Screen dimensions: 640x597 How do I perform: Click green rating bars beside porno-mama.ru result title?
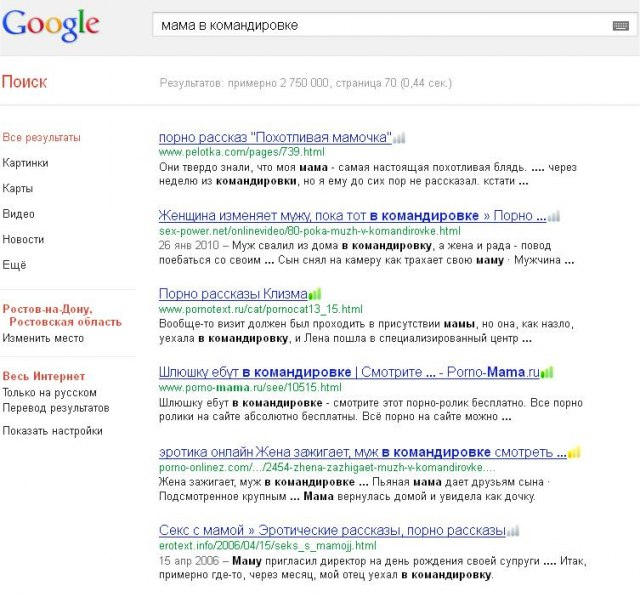pos(547,373)
